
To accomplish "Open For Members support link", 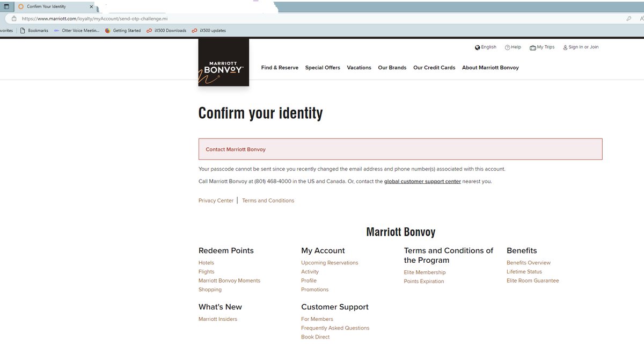I will [317, 319].
